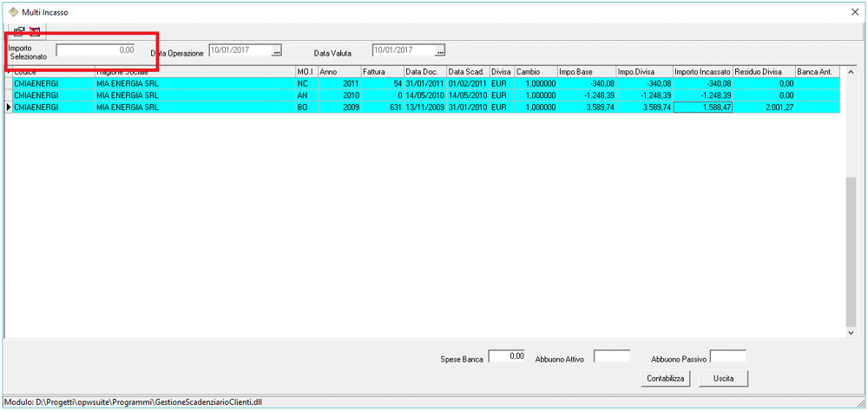The image size is (868, 411).
Task: Focus the Abbuono Passivo input field
Action: pos(727,356)
